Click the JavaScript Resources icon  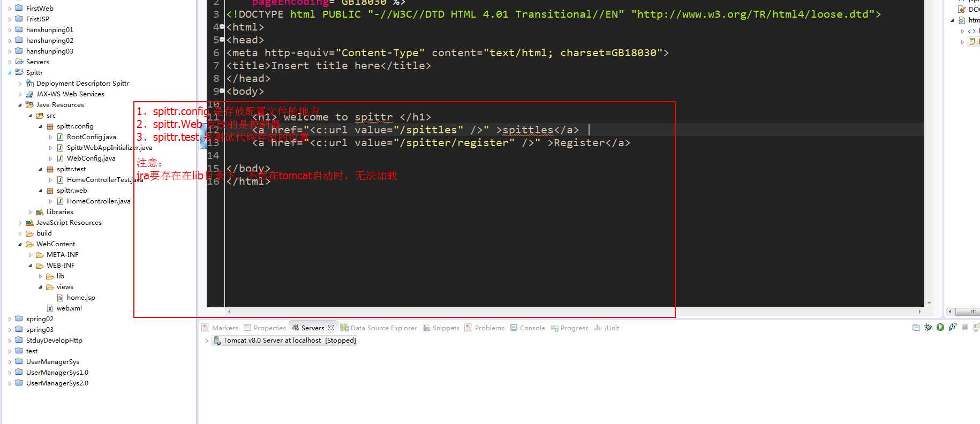[30, 222]
